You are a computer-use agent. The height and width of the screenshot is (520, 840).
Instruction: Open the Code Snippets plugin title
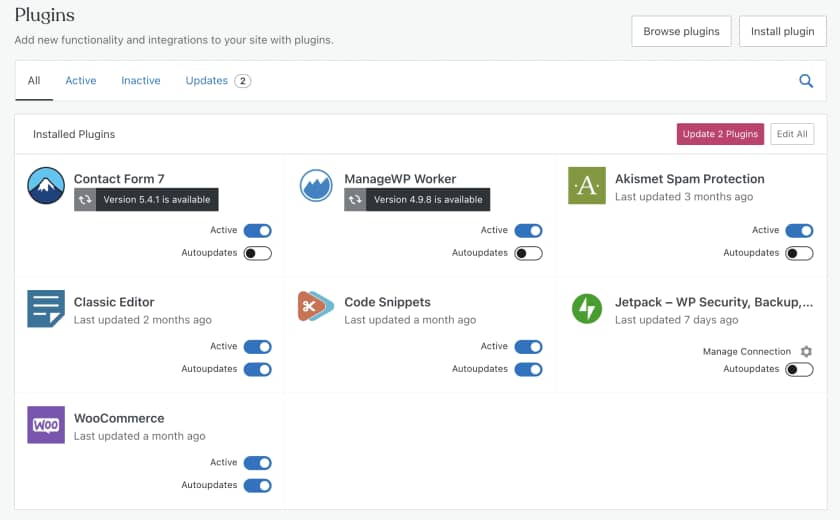click(x=387, y=302)
